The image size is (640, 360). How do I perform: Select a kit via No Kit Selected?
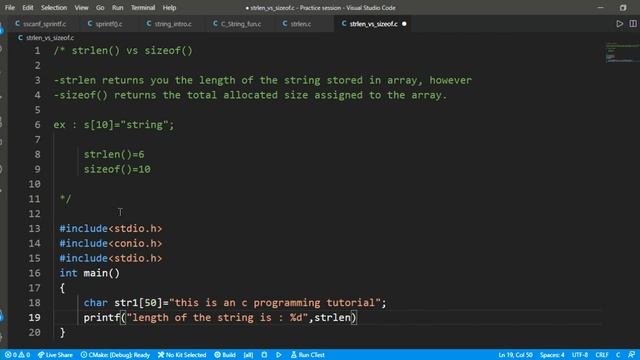182,355
